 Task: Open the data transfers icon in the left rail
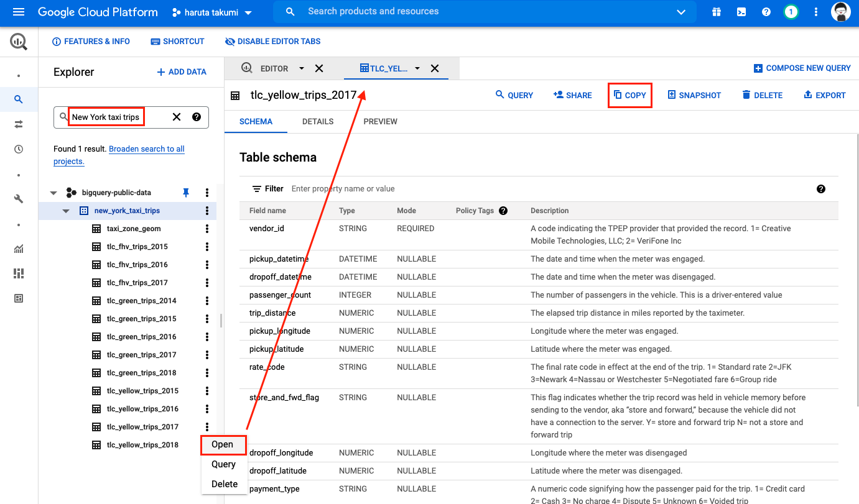(18, 124)
